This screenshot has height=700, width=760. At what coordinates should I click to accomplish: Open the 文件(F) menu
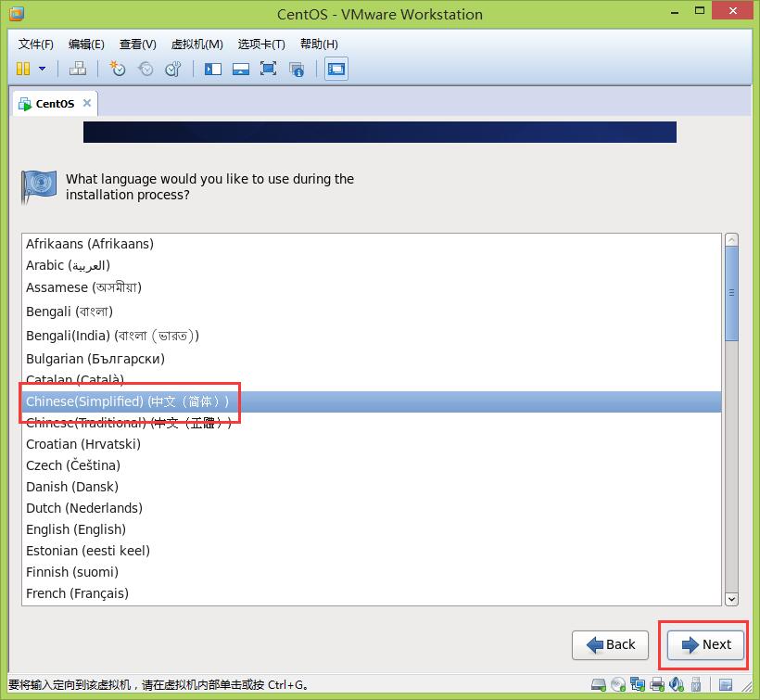coord(36,45)
